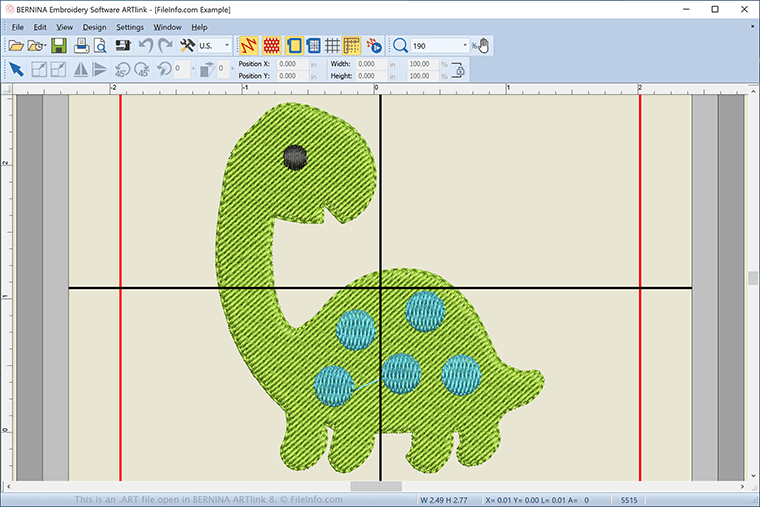This screenshot has height=507, width=760.
Task: Select the arrow Select Object tool
Action: tap(16, 69)
